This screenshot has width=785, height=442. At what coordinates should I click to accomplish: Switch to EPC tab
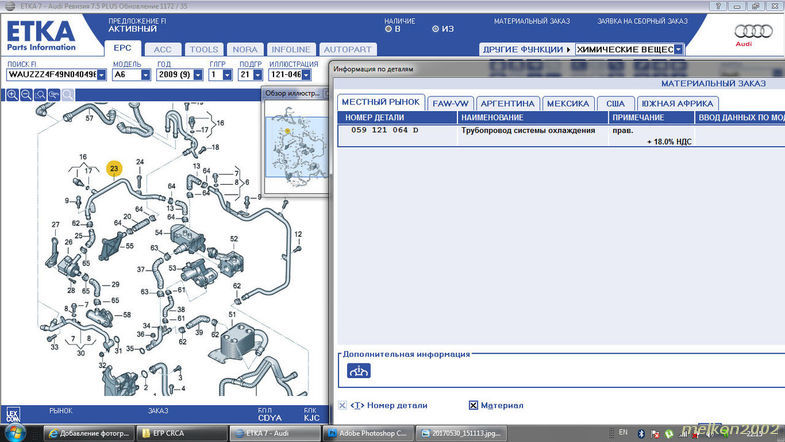122,48
